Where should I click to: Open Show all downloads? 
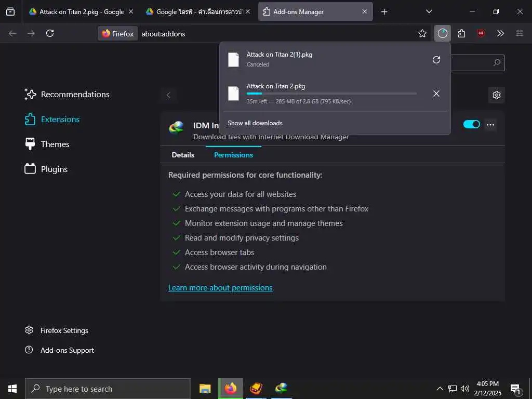255,123
